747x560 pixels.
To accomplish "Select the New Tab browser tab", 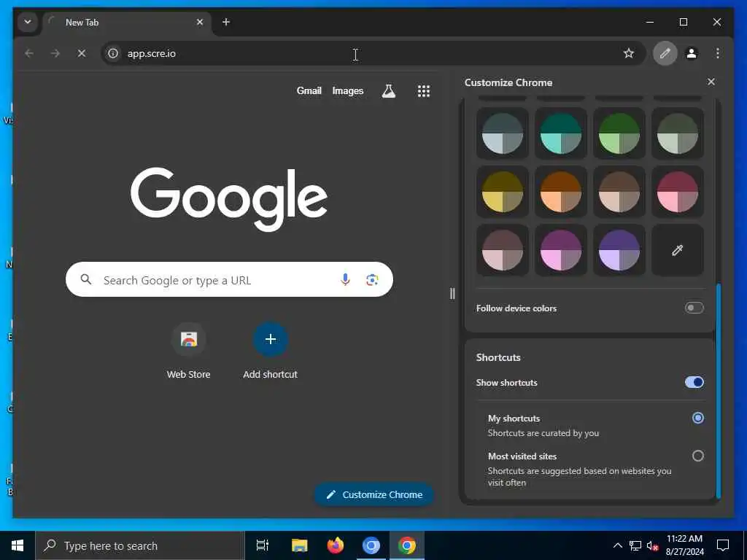I will coord(128,23).
